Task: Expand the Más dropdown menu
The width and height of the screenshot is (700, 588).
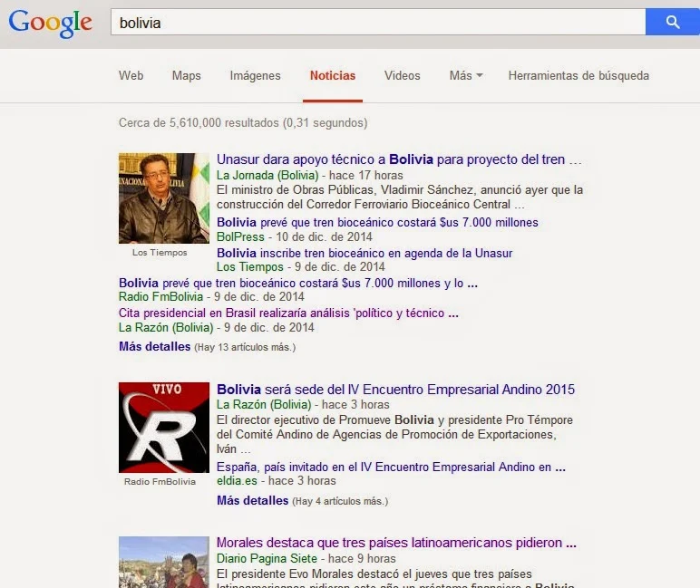Action: tap(466, 75)
